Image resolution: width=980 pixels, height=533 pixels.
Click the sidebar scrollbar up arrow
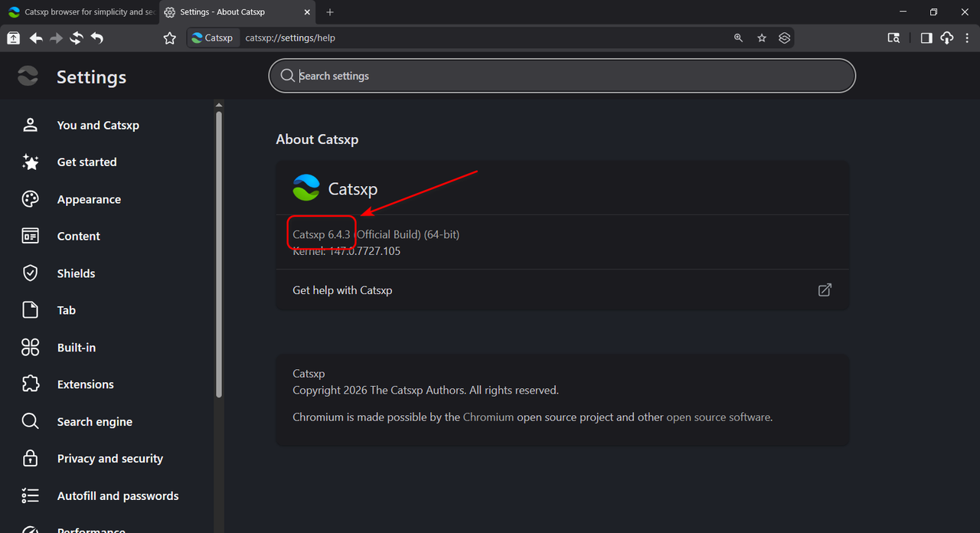click(219, 105)
